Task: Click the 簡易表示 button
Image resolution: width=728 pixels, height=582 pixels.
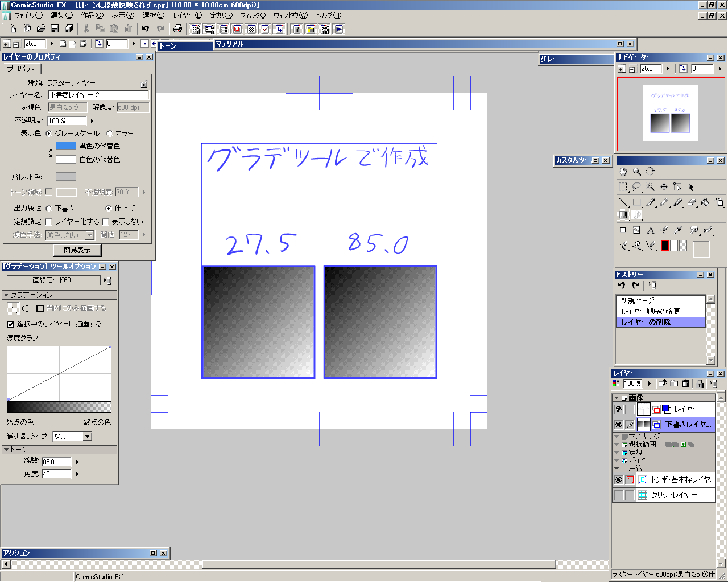Action: coord(77,250)
